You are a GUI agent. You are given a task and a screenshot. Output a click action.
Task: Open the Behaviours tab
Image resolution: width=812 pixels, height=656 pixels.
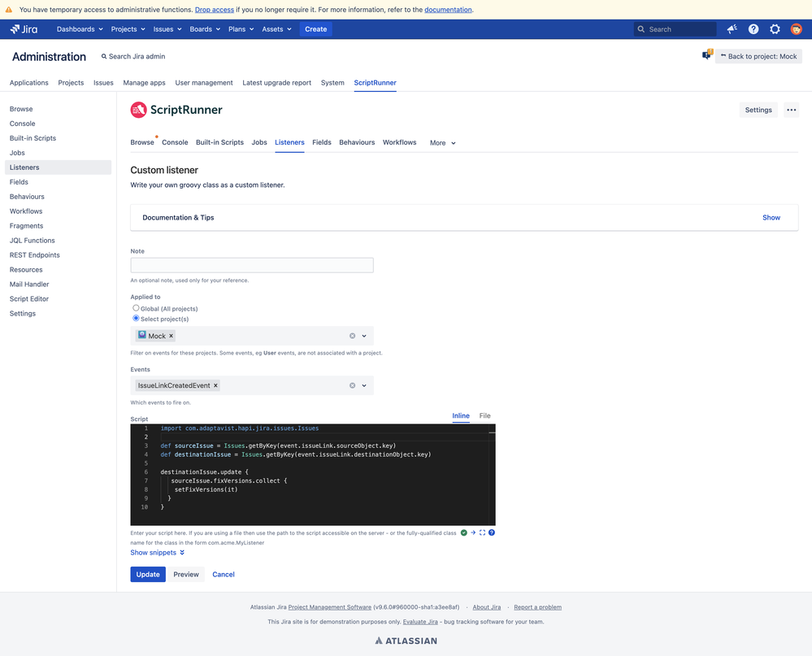[x=357, y=142]
